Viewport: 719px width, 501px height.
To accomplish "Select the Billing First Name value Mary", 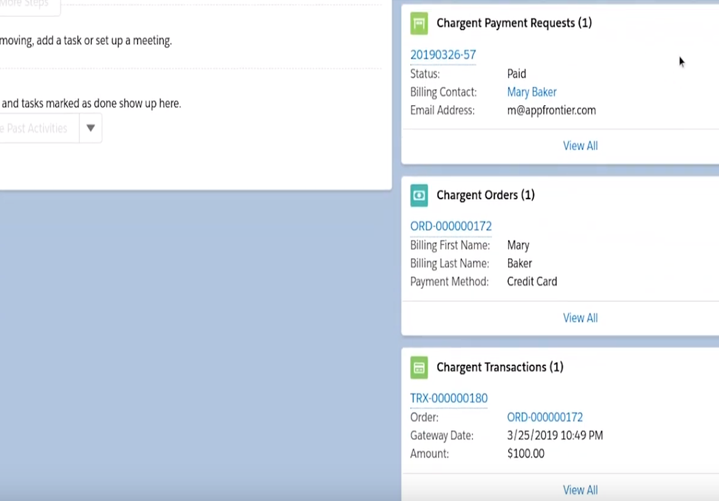I will coord(518,245).
